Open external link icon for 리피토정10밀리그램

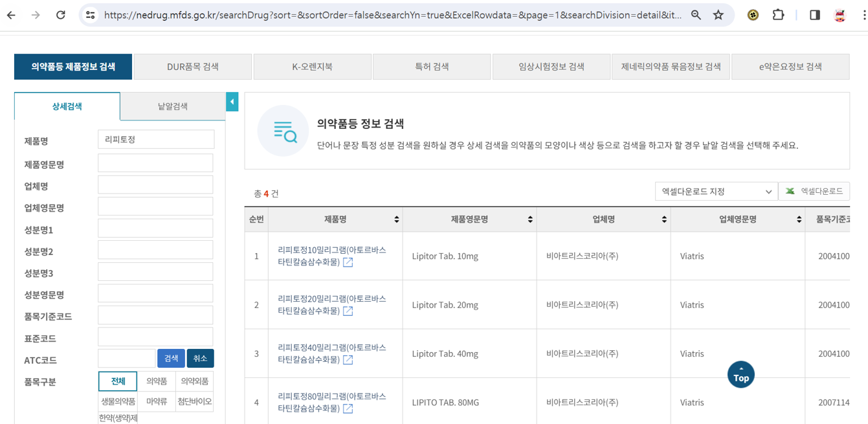pos(348,262)
